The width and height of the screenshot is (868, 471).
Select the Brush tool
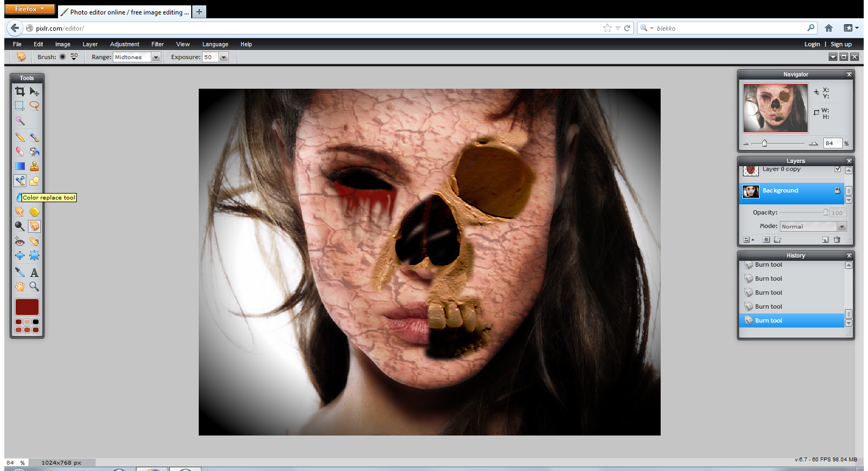pyautogui.click(x=34, y=138)
